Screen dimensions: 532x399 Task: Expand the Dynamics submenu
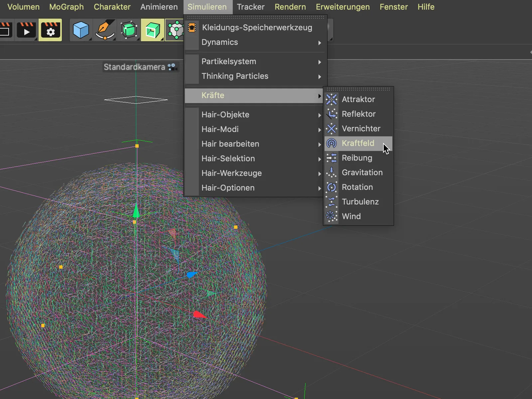(x=255, y=42)
